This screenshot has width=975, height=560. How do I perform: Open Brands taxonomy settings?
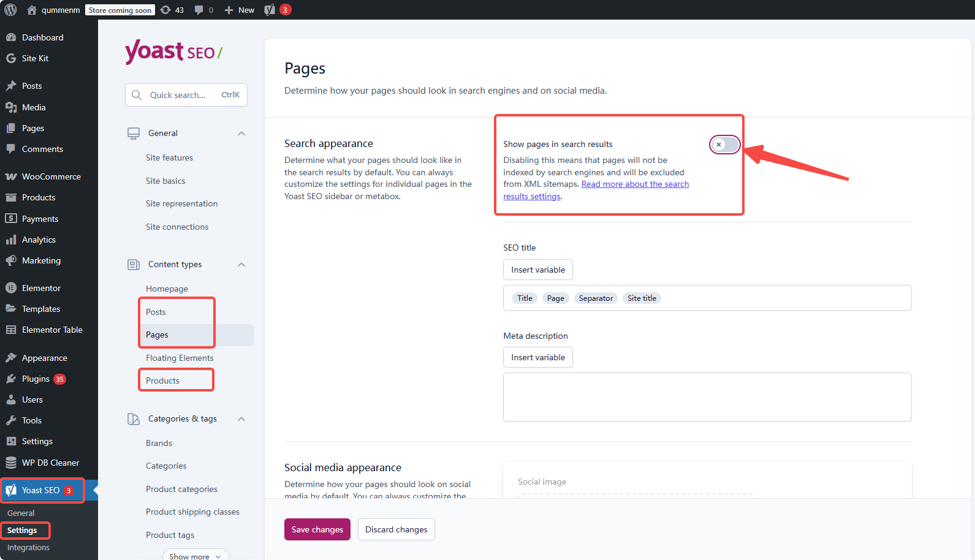pyautogui.click(x=159, y=443)
